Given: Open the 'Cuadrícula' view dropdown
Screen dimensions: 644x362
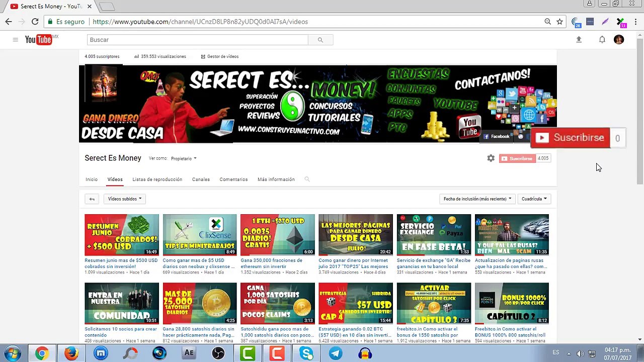Looking at the screenshot, I should click(534, 199).
